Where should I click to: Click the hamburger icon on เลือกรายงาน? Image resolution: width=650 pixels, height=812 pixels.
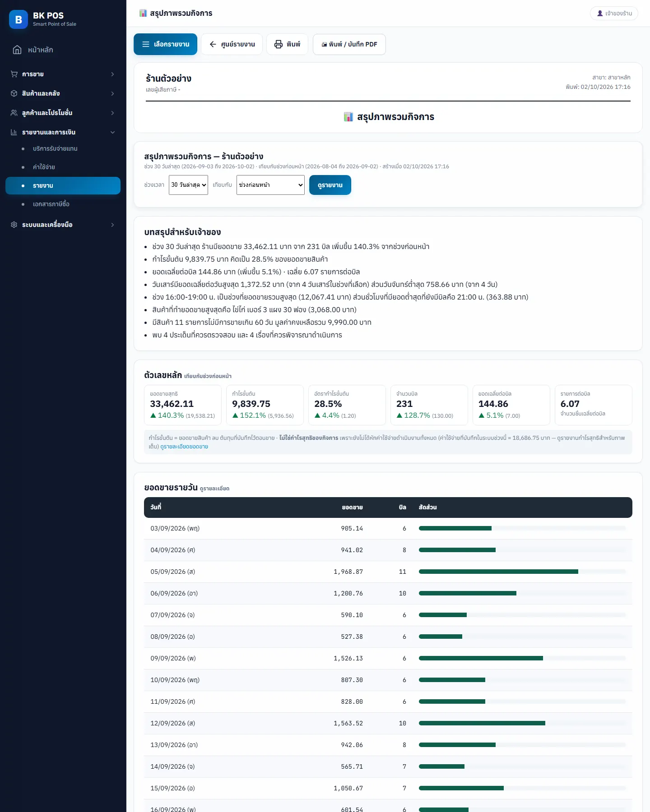(146, 44)
